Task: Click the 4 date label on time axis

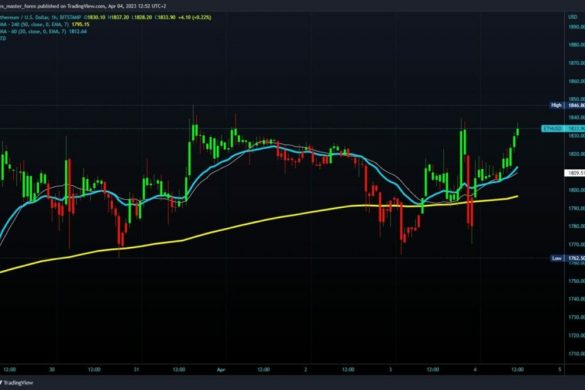Action: 475,369
